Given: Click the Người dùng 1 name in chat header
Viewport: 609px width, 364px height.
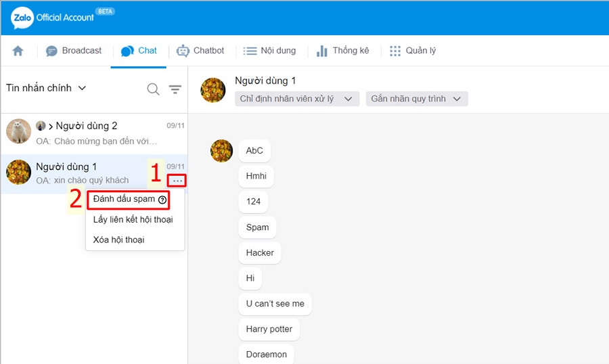Looking at the screenshot, I should 265,81.
